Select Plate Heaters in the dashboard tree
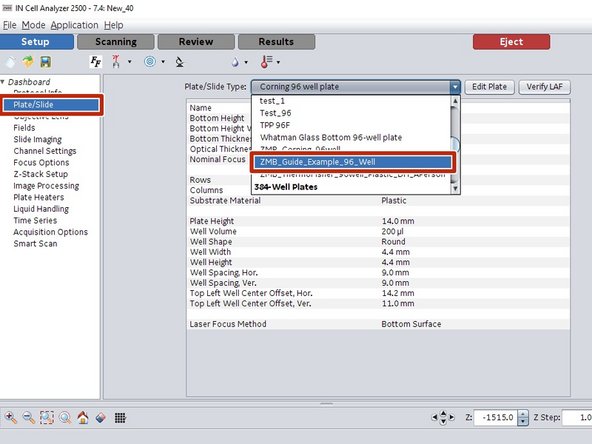Screen dimensions: 592x444 (39, 197)
